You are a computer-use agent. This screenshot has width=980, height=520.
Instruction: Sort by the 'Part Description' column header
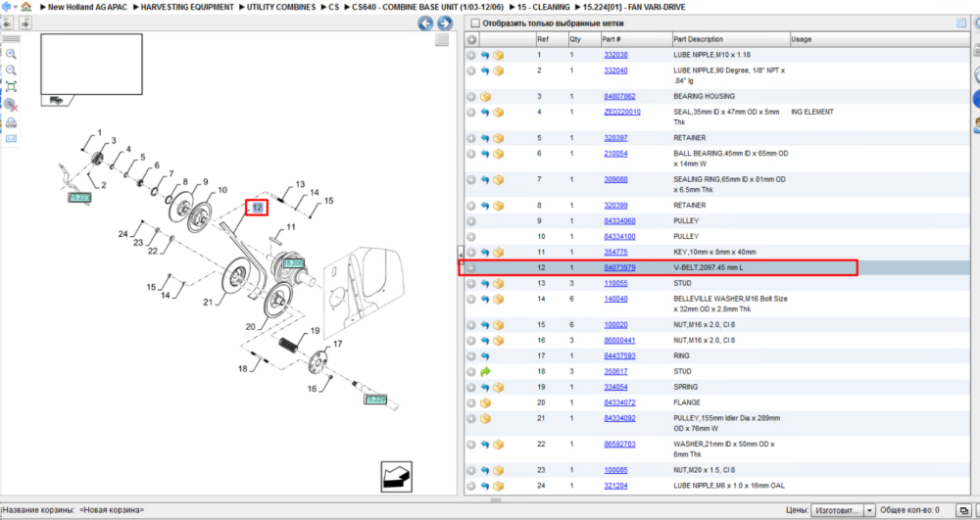coord(731,39)
